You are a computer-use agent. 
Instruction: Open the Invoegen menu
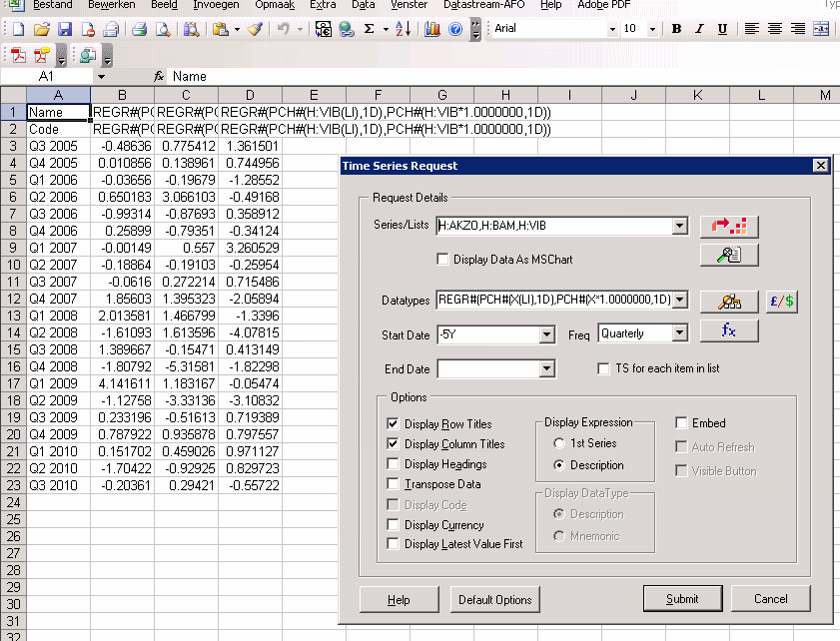pyautogui.click(x=216, y=5)
